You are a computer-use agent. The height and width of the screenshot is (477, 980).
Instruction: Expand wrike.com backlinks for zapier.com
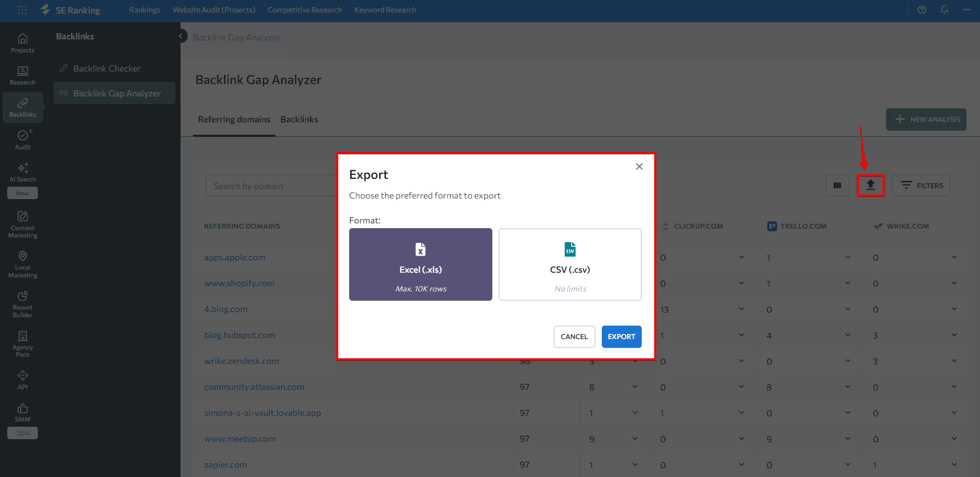pos(954,465)
